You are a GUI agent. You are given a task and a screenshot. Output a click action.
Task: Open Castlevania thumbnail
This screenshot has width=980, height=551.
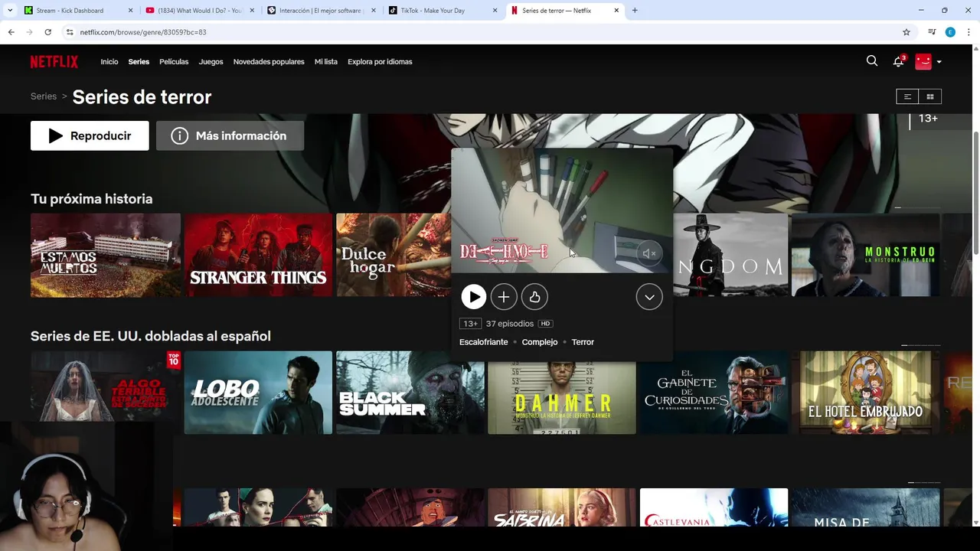pyautogui.click(x=714, y=507)
